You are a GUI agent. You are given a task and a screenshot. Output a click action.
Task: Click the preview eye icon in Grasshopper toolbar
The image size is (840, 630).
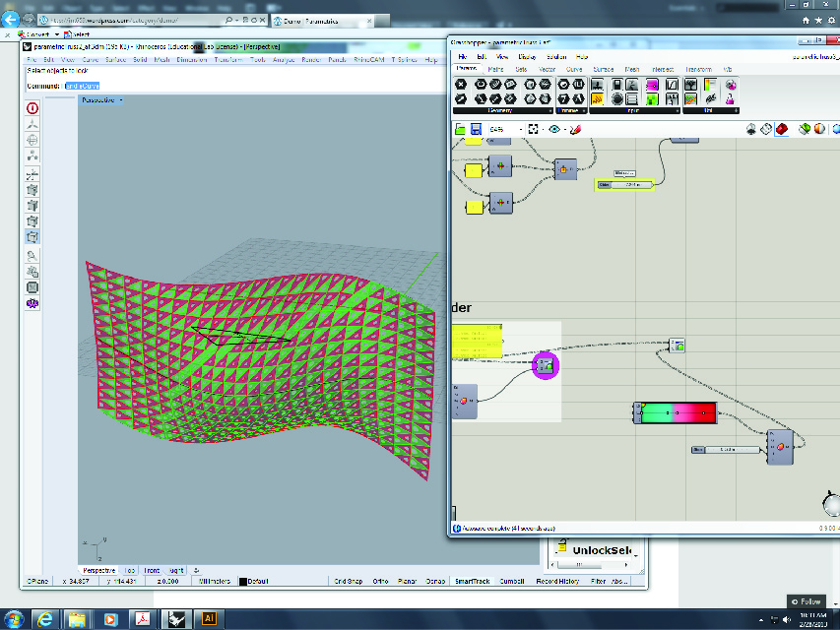click(x=554, y=129)
